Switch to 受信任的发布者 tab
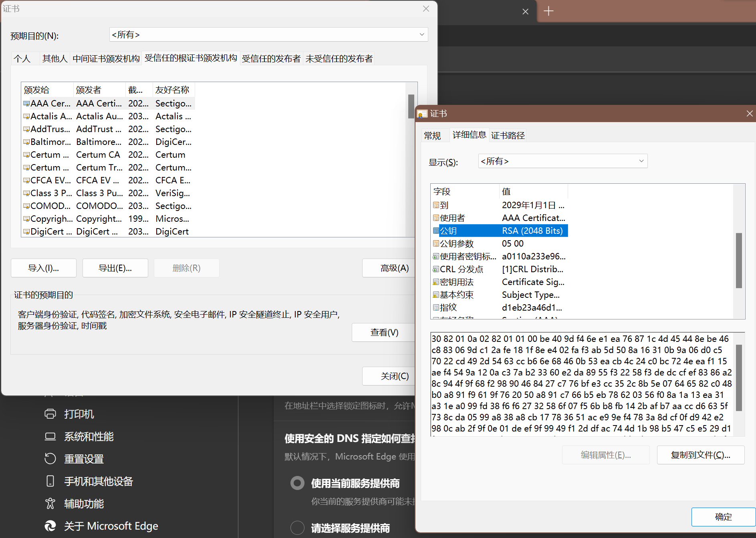This screenshot has height=538, width=756. [x=271, y=59]
